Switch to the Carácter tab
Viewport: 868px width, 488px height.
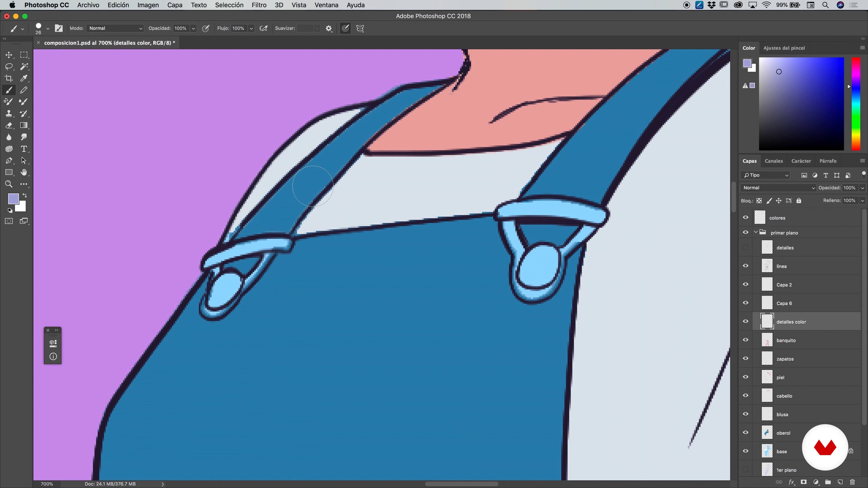click(801, 161)
